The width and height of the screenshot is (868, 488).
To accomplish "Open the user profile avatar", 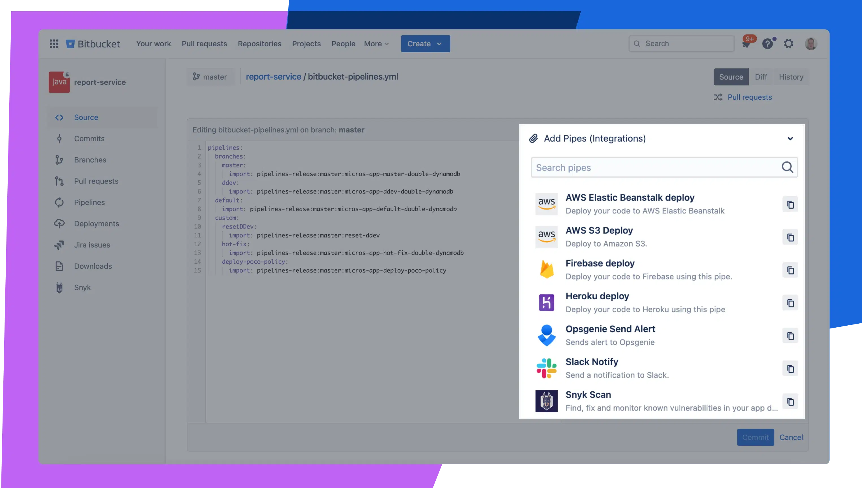I will click(x=811, y=44).
